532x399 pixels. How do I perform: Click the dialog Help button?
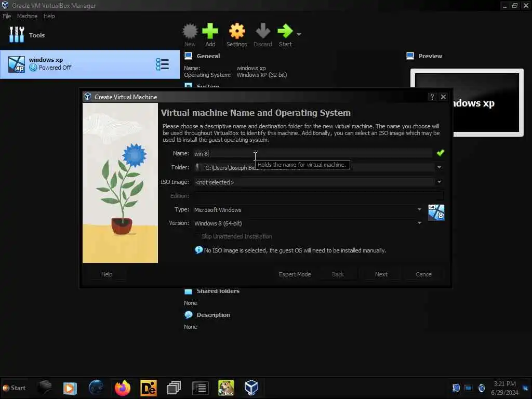click(x=107, y=274)
